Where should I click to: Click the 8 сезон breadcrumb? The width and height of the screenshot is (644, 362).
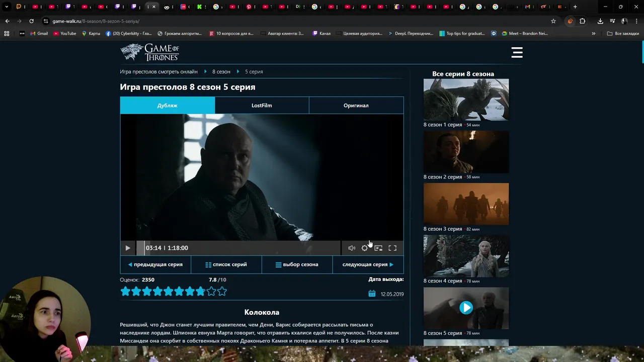[x=221, y=72]
